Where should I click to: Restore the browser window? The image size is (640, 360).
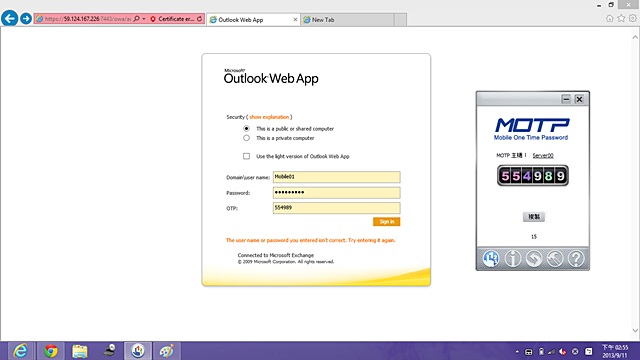pyautogui.click(x=611, y=5)
